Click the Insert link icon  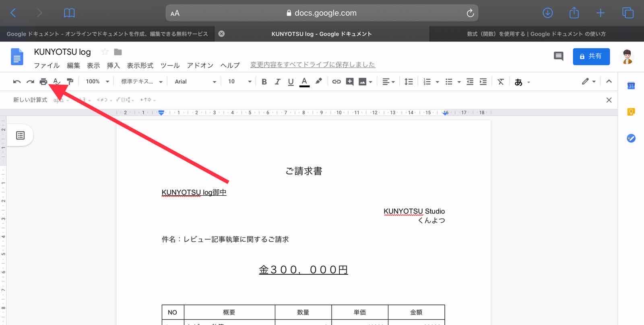coord(336,82)
